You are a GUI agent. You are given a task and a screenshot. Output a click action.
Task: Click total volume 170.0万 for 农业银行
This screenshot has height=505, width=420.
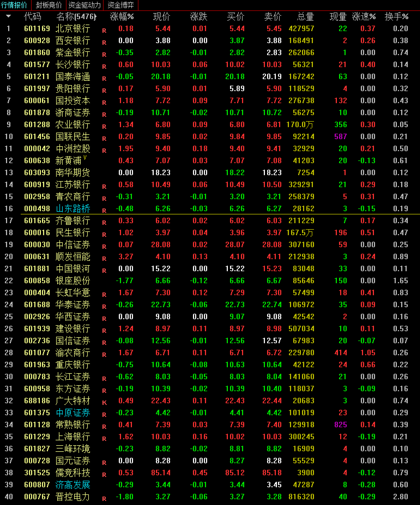[x=300, y=125]
